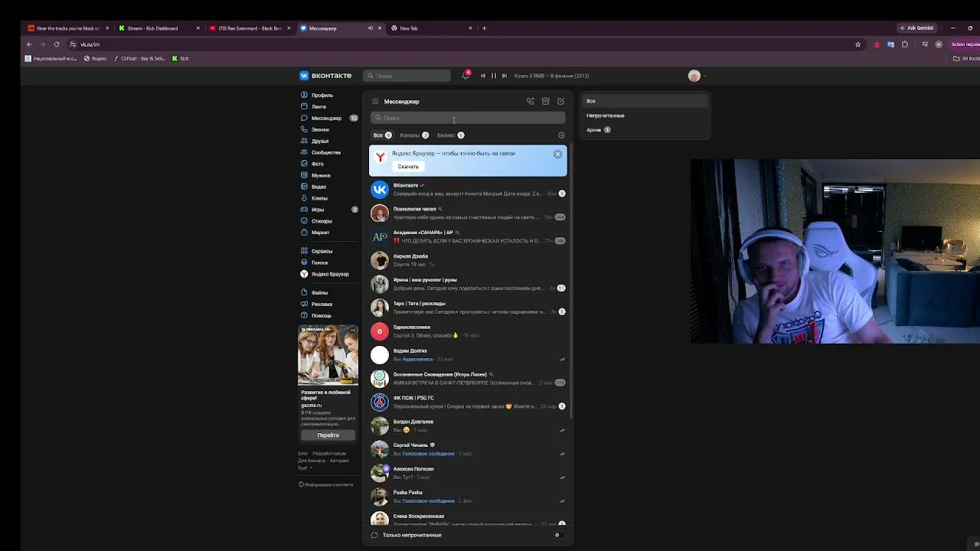
Task: Open archive icon in messenger header
Action: tap(545, 101)
